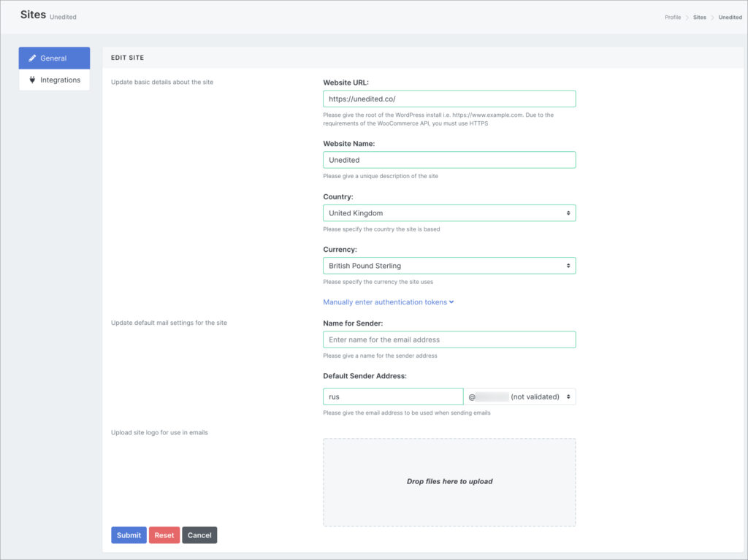
Task: Go to Profile in the breadcrumb
Action: pos(672,18)
